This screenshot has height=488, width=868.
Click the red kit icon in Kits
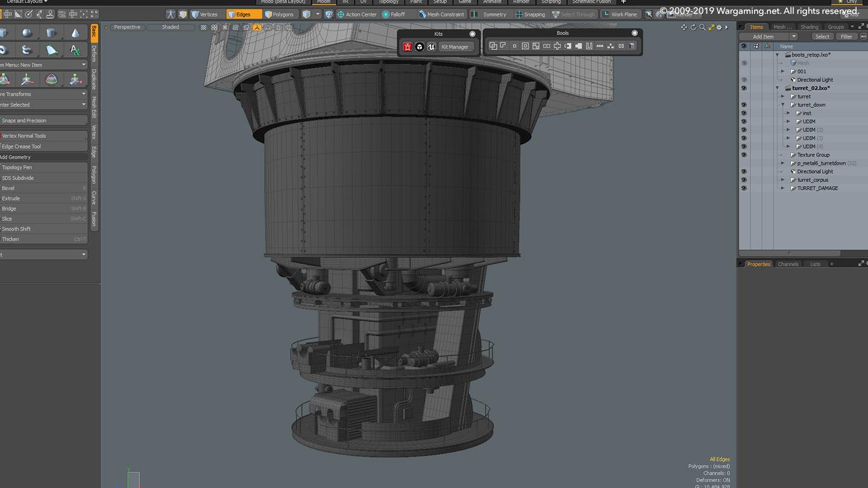pos(407,47)
